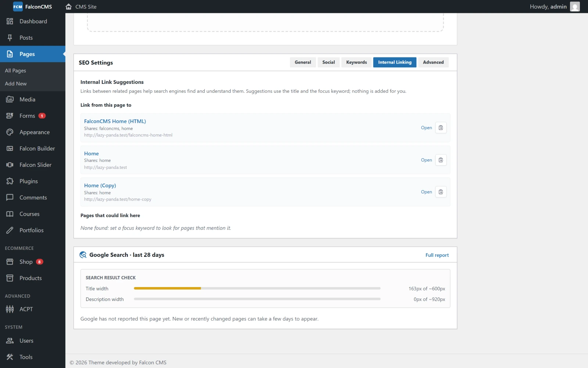Click the Tools wrench icon

pos(10,357)
